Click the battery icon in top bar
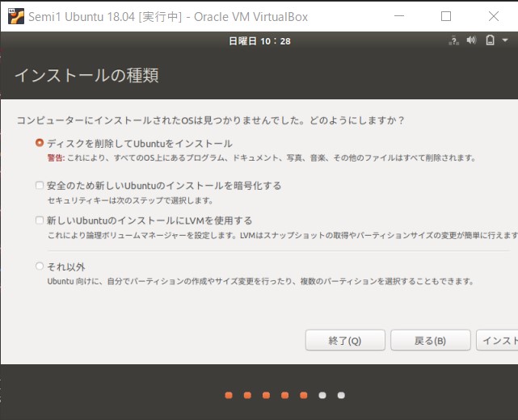Viewport: 518px width, 420px height. click(491, 40)
